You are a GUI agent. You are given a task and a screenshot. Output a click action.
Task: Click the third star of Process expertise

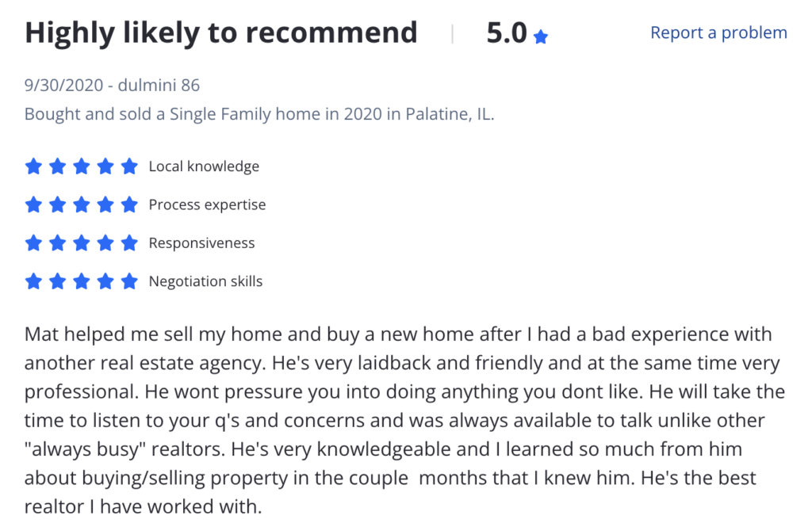point(82,204)
